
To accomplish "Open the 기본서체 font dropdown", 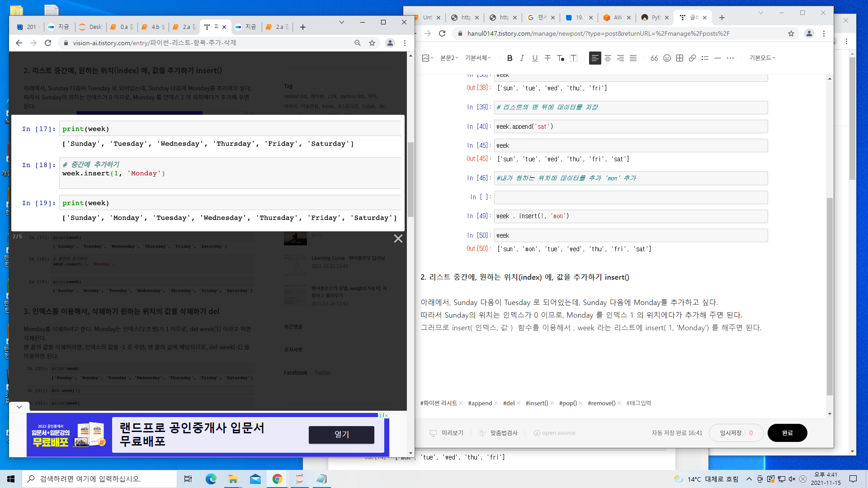I will (478, 58).
